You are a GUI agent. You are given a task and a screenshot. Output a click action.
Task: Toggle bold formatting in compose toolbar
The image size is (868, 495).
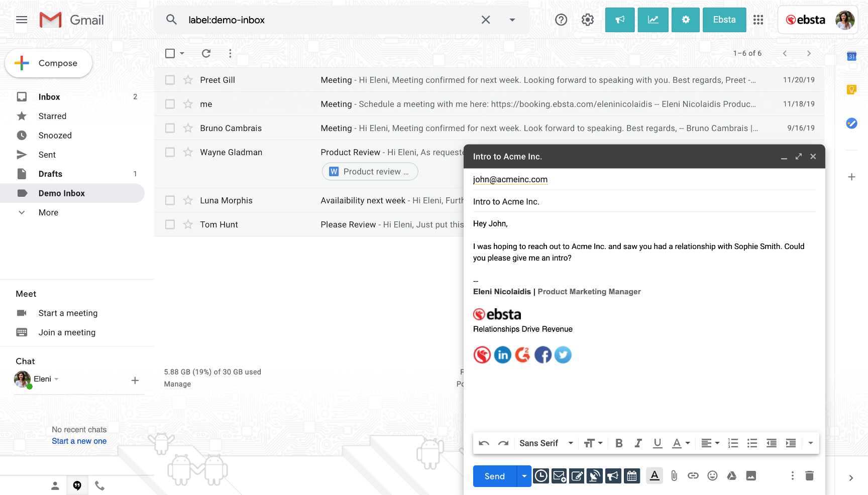pyautogui.click(x=619, y=443)
